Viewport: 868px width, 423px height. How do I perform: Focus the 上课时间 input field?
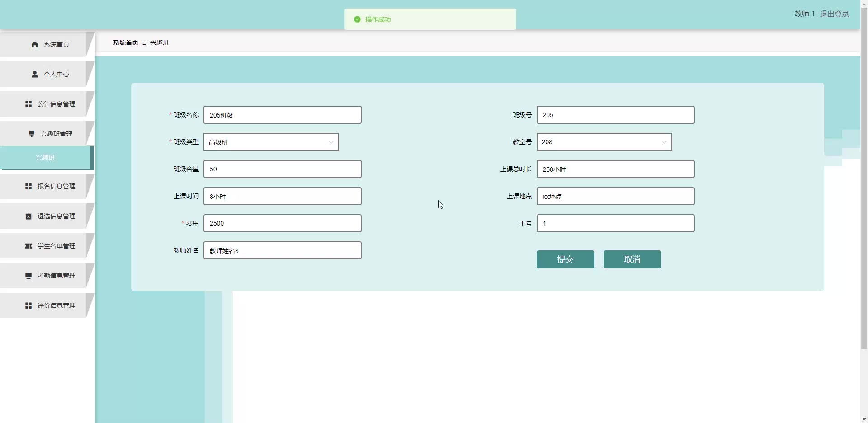tap(283, 196)
